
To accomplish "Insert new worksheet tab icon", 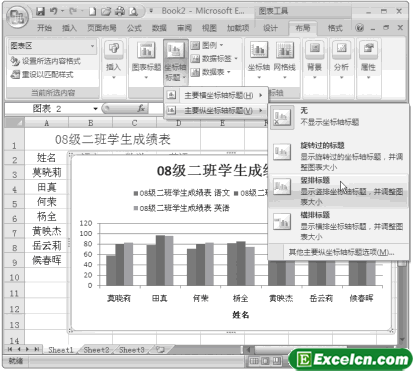I will [160, 350].
